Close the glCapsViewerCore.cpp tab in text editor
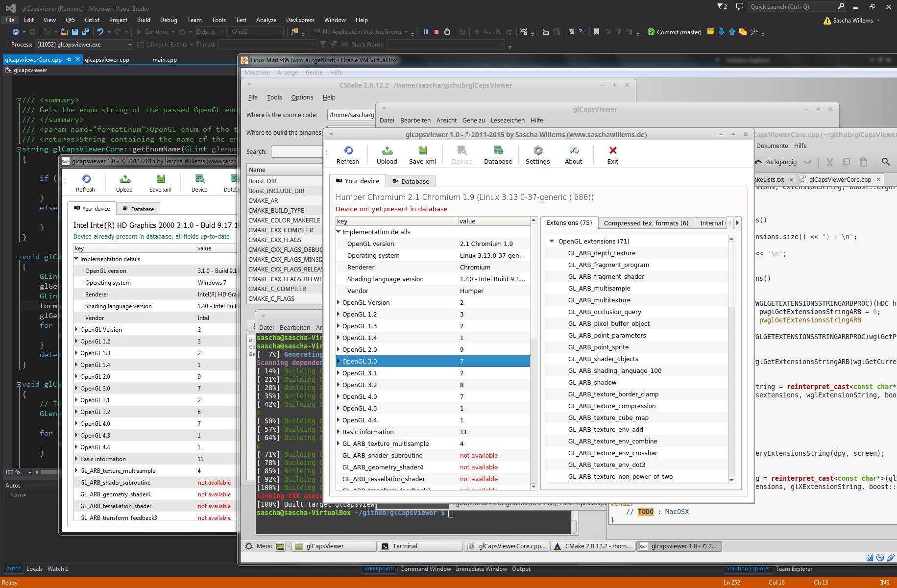Image resolution: width=897 pixels, height=588 pixels. tap(878, 179)
